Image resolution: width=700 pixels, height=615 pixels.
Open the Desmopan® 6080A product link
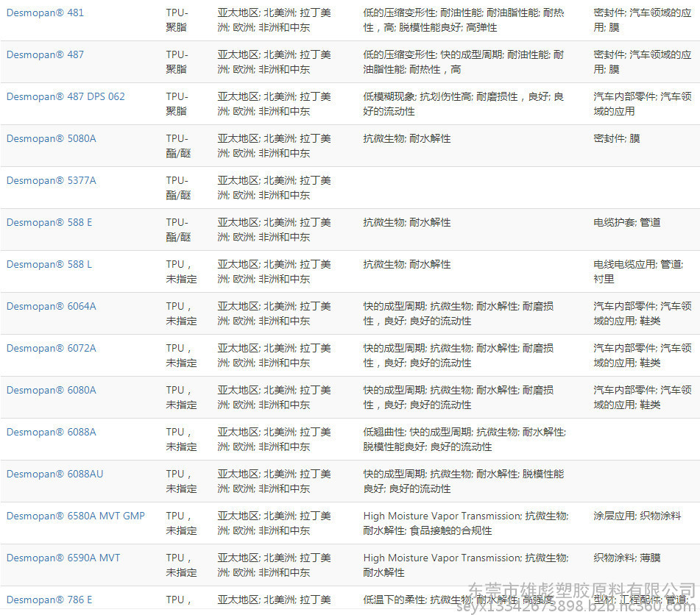[x=52, y=391]
